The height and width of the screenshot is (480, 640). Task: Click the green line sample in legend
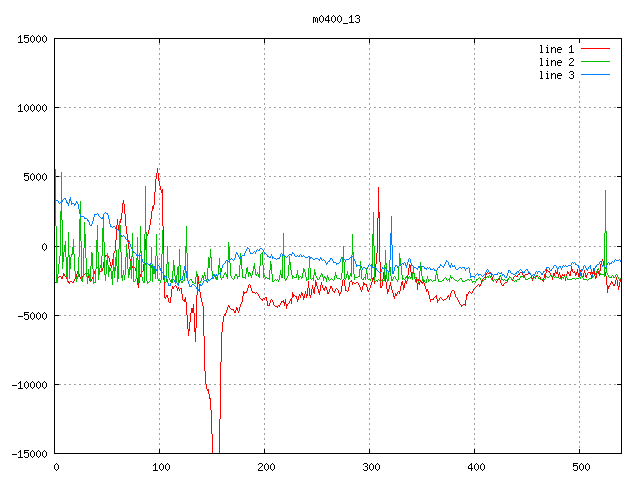pyautogui.click(x=595, y=62)
